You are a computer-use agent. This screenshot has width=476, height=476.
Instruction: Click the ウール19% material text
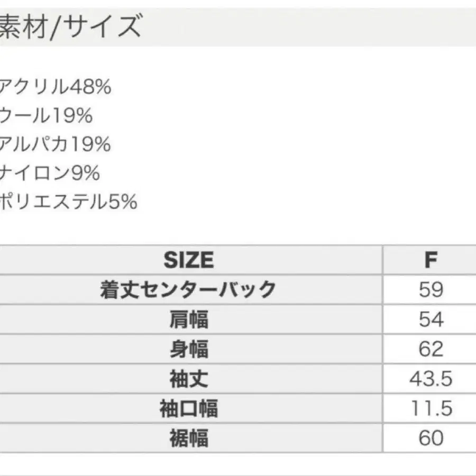tap(46, 115)
